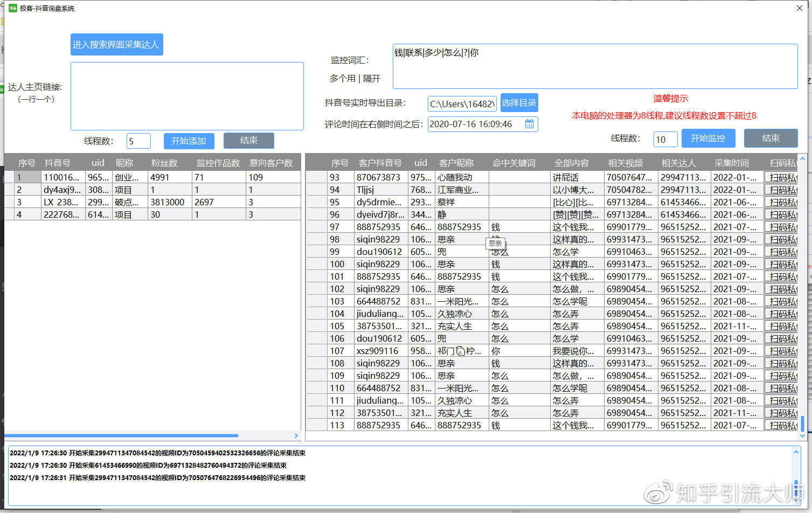Click 全部内容 column header
Image resolution: width=812 pixels, height=513 pixels.
click(x=572, y=163)
